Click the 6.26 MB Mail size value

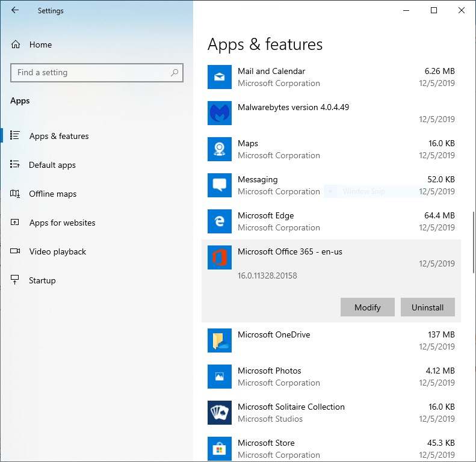point(439,71)
